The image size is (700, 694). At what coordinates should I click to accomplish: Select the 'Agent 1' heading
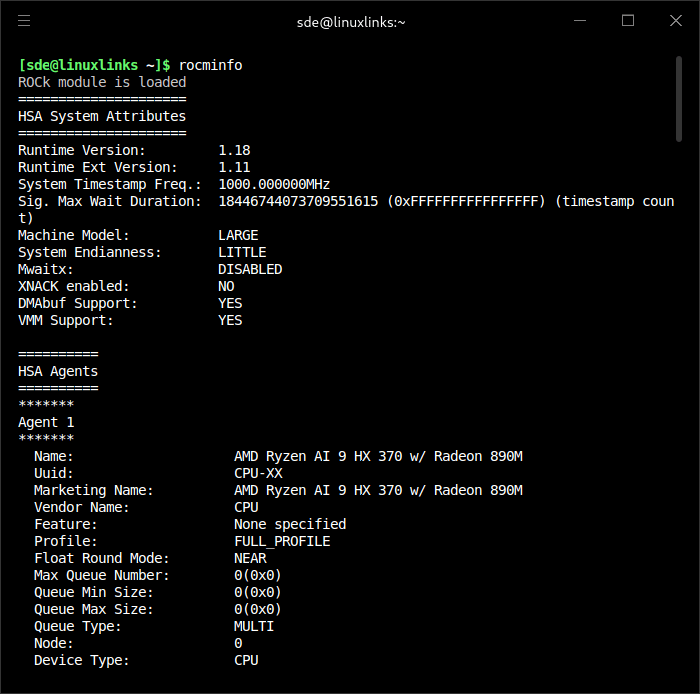click(x=46, y=422)
